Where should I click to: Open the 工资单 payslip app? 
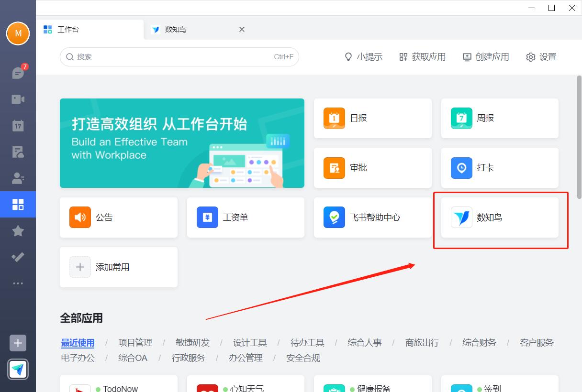click(246, 218)
